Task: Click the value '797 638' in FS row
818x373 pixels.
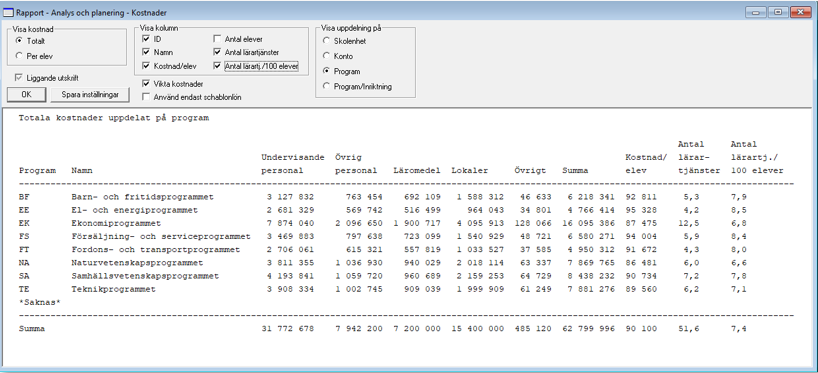Action: [364, 236]
